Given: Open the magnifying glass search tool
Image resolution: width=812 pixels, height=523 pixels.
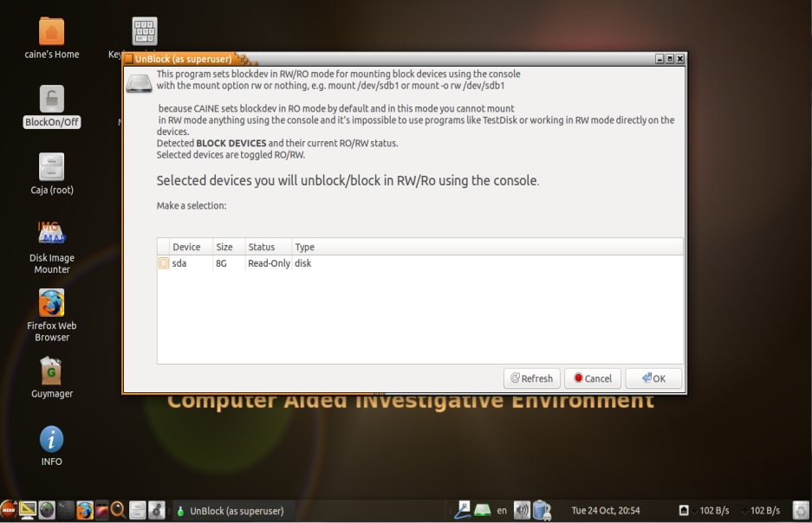Looking at the screenshot, I should [118, 510].
